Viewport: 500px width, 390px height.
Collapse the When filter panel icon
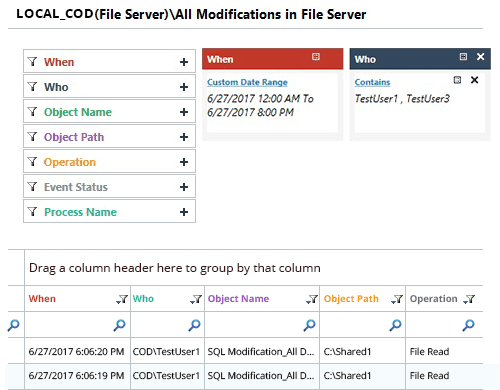click(316, 57)
